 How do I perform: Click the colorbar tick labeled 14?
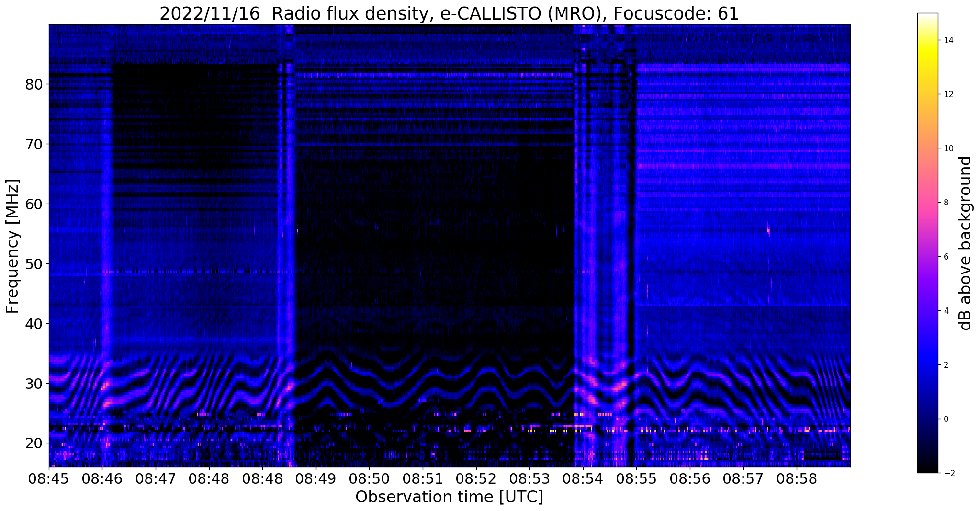coord(948,40)
